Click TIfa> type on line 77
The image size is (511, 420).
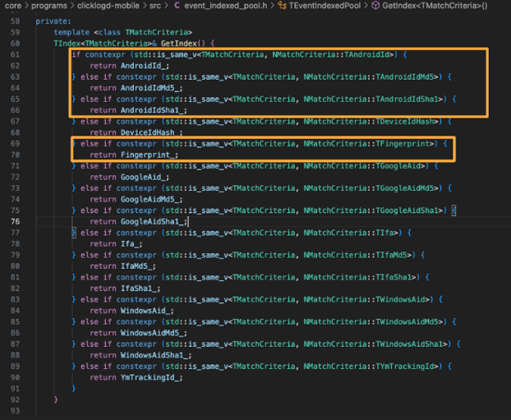[x=386, y=233]
